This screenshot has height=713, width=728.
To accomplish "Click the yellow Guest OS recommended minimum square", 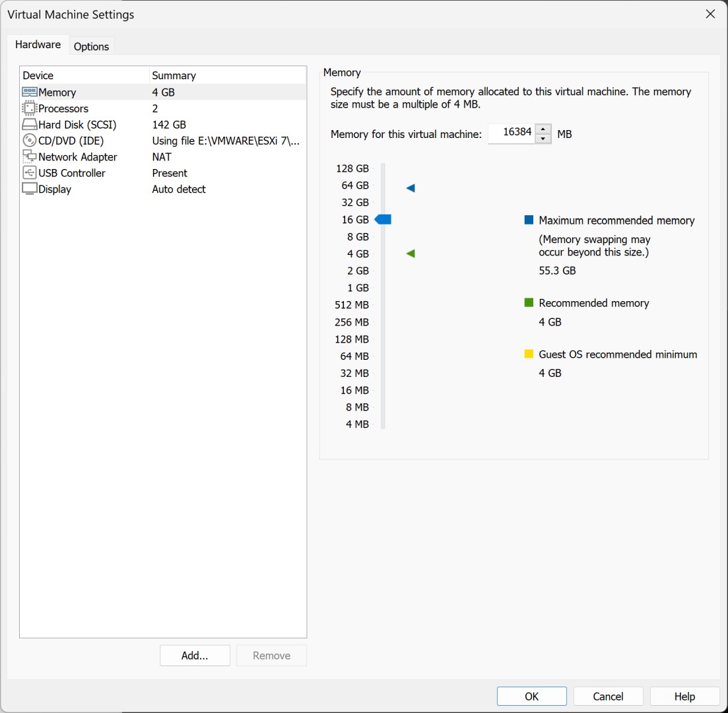I will tap(529, 354).
